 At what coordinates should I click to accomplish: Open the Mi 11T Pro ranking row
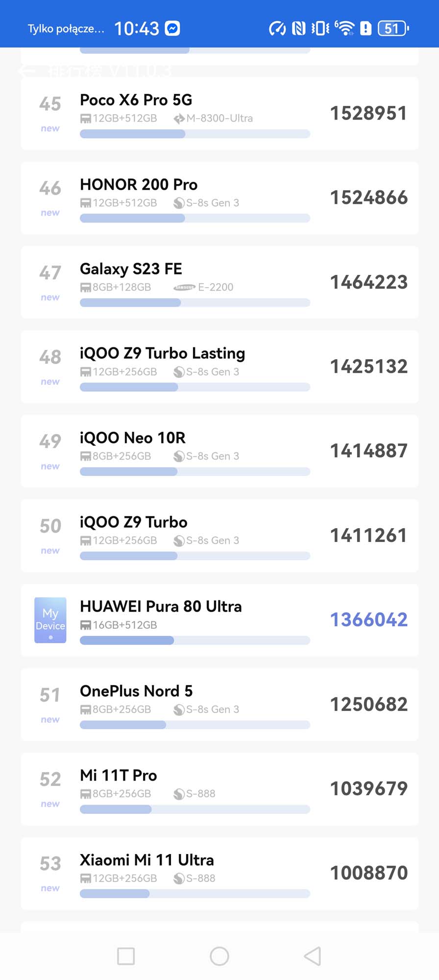click(219, 789)
